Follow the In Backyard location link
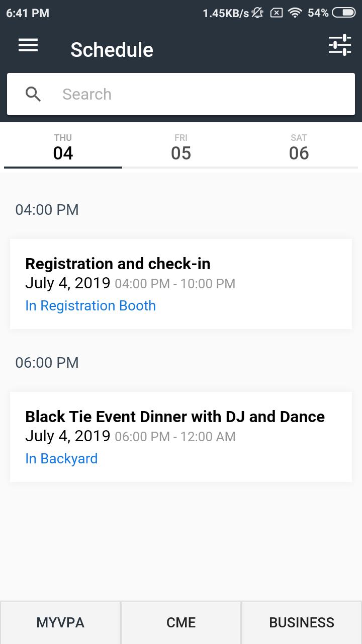The image size is (362, 644). click(x=61, y=459)
